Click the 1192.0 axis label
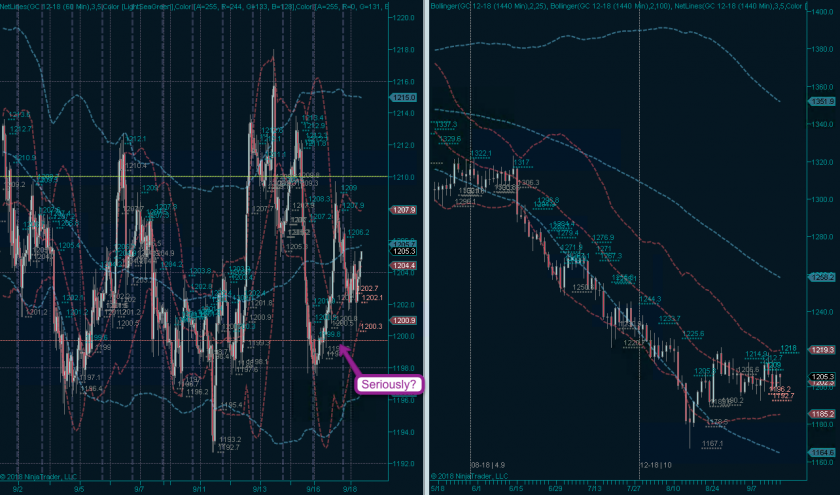Screen dimensions: 840x495 click(404, 464)
